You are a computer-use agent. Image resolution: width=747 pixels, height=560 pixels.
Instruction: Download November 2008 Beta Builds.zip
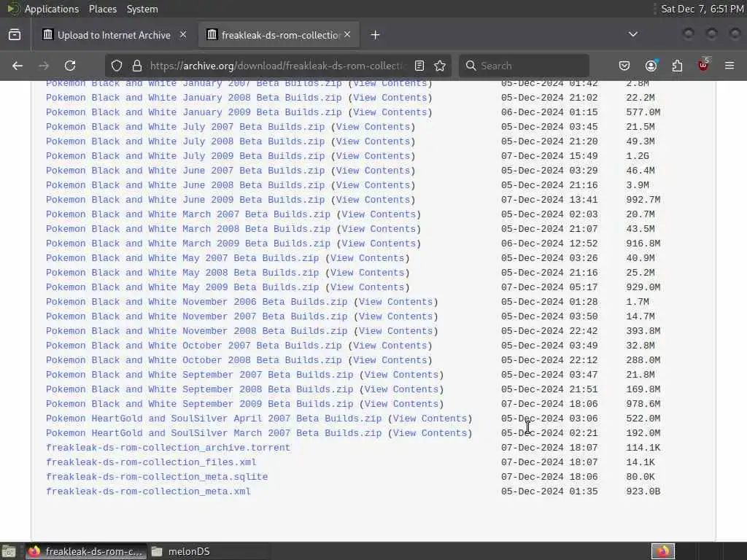196,331
